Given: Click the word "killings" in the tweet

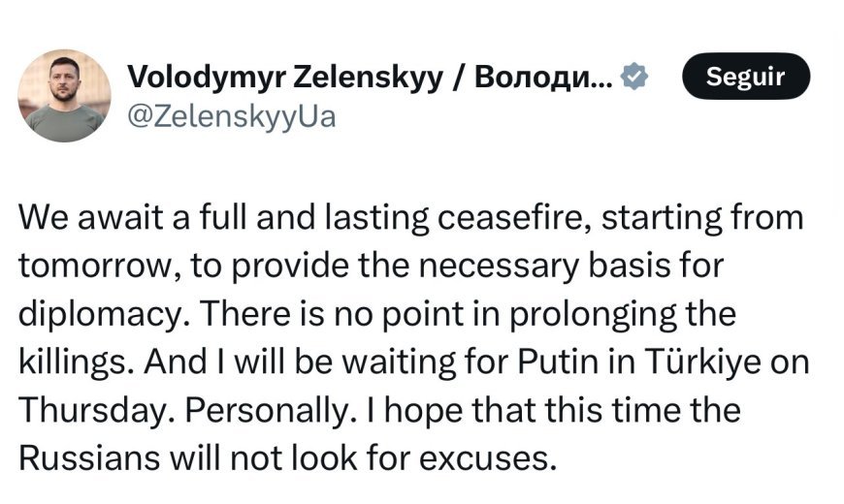Looking at the screenshot, I should coord(70,362).
